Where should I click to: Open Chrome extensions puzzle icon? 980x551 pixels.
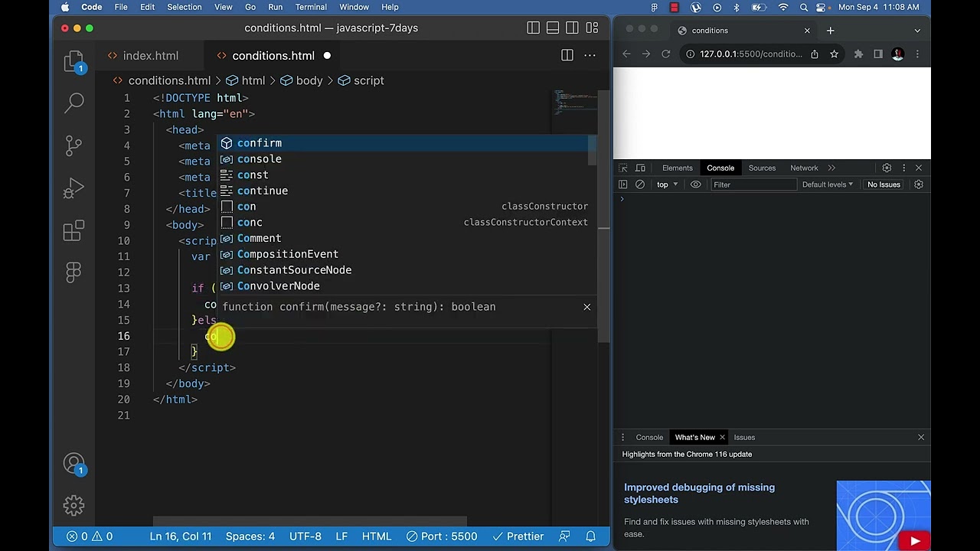[x=858, y=54]
